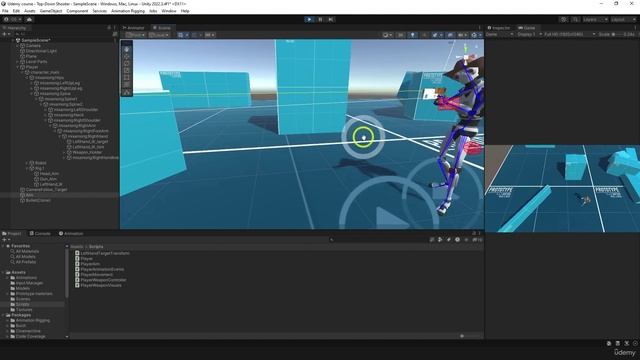Select the Hand view tool in Scene

click(127, 49)
